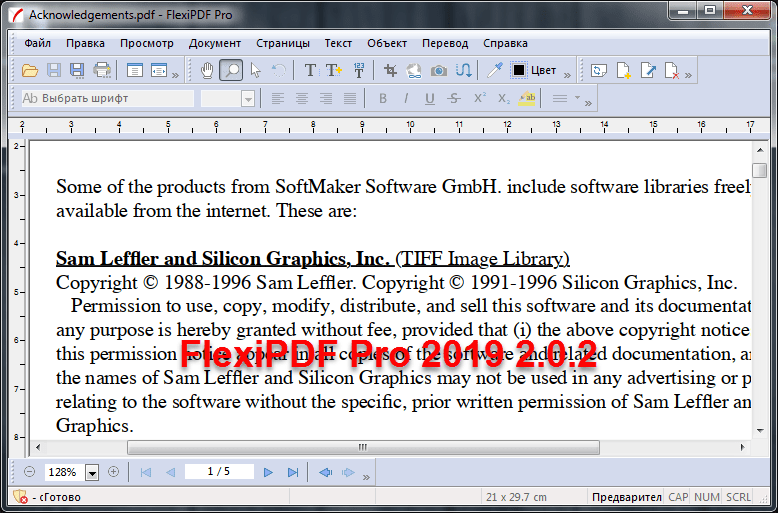Select the Text tool
Screen dimensions: 778x513
[x=311, y=70]
